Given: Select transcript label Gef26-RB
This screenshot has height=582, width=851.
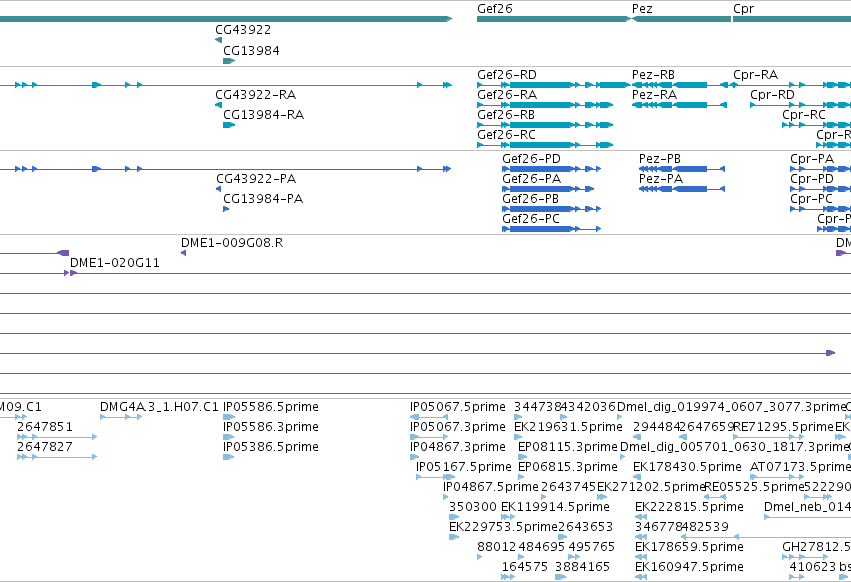Looking at the screenshot, I should click(x=506, y=115).
